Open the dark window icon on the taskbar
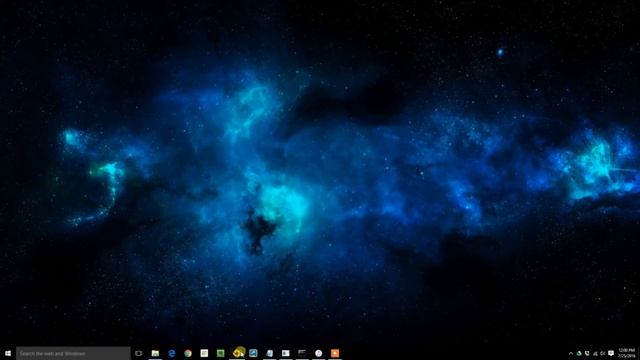 point(302,353)
